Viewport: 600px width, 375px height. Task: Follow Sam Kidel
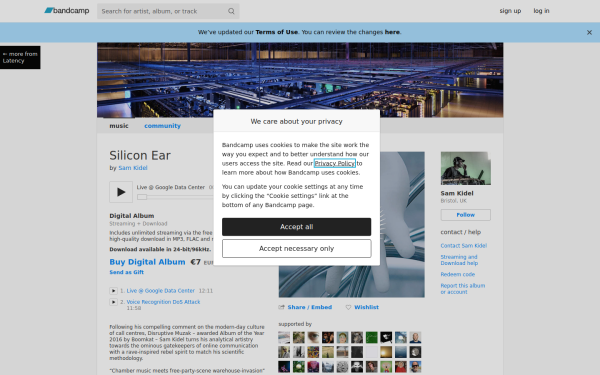point(466,215)
